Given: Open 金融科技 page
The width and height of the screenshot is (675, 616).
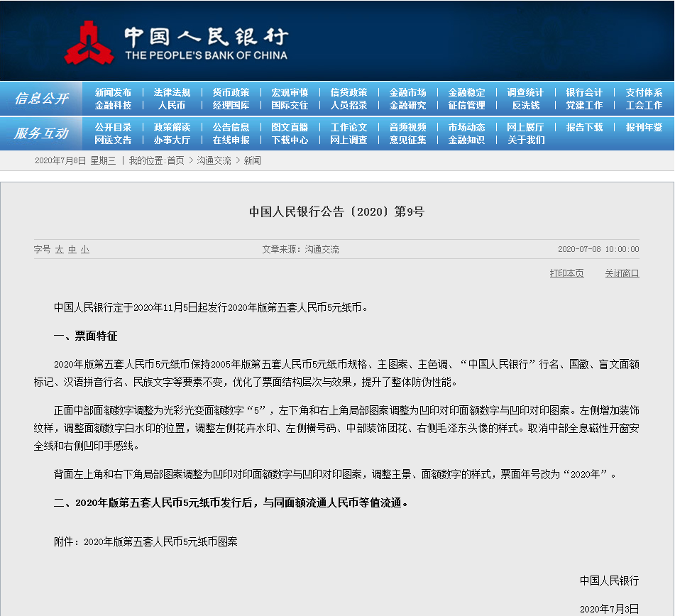Looking at the screenshot, I should tap(114, 106).
